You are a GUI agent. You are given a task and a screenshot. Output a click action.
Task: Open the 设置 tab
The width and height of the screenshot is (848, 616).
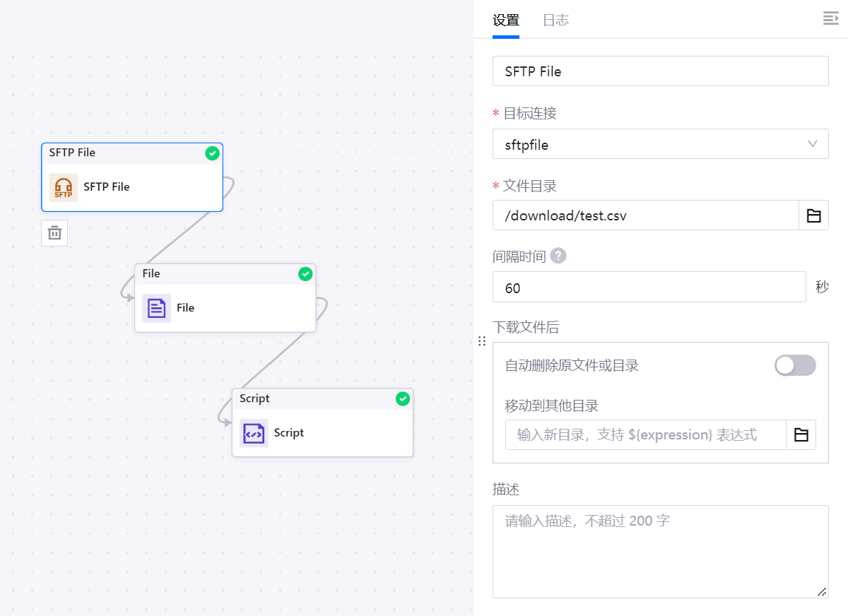[x=506, y=20]
